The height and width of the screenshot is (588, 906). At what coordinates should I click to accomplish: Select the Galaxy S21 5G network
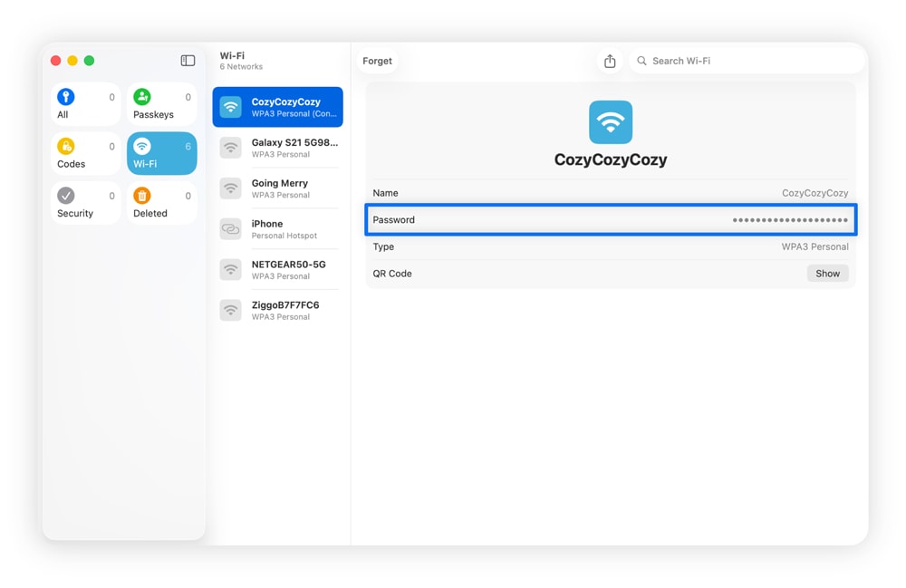coord(276,148)
